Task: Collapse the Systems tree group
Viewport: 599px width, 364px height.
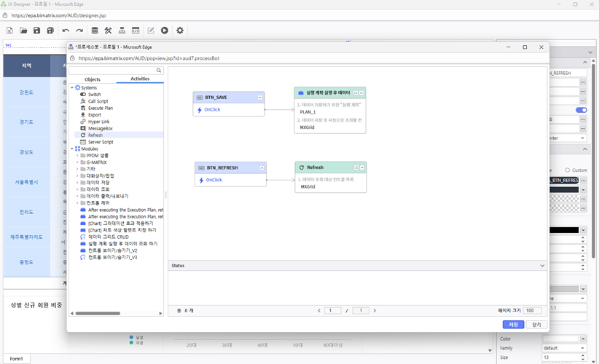Action: [x=72, y=88]
